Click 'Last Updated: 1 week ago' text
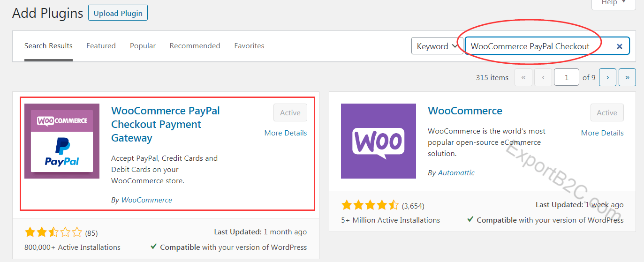 [580, 205]
